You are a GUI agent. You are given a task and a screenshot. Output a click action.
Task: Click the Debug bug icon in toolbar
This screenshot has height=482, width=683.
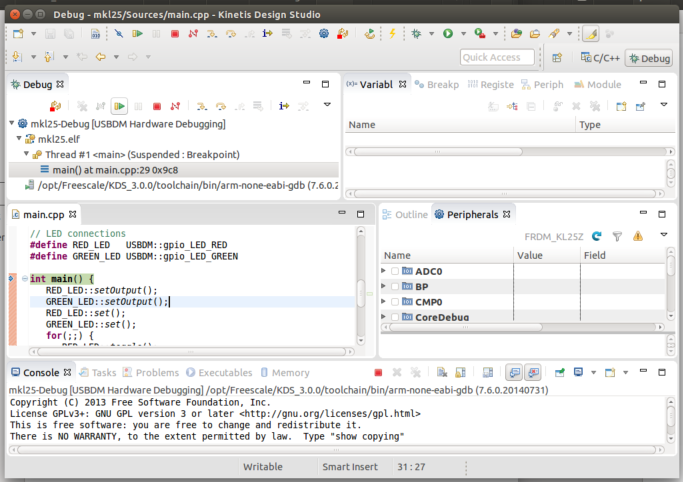(416, 34)
